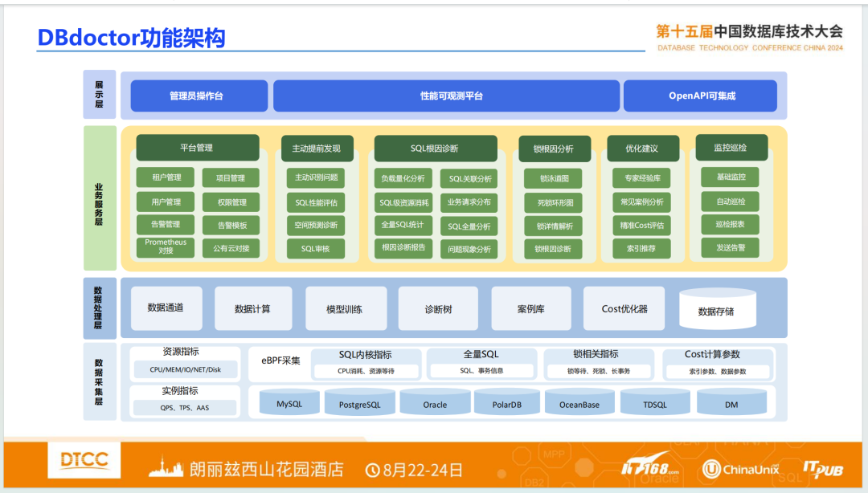Click the 优化建议 module header
The height and width of the screenshot is (493, 868).
click(643, 149)
